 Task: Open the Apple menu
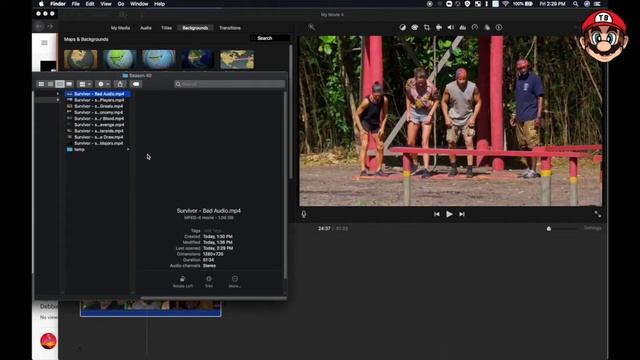tap(41, 4)
